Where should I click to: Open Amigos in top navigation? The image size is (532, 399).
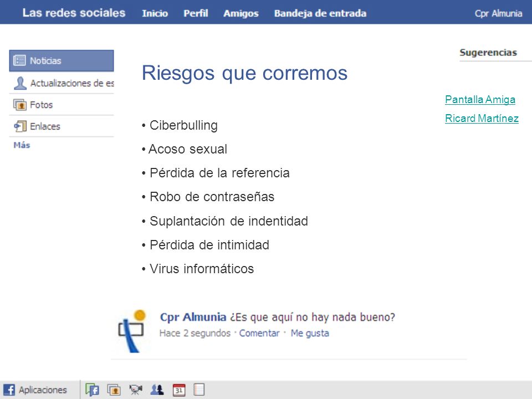point(241,13)
